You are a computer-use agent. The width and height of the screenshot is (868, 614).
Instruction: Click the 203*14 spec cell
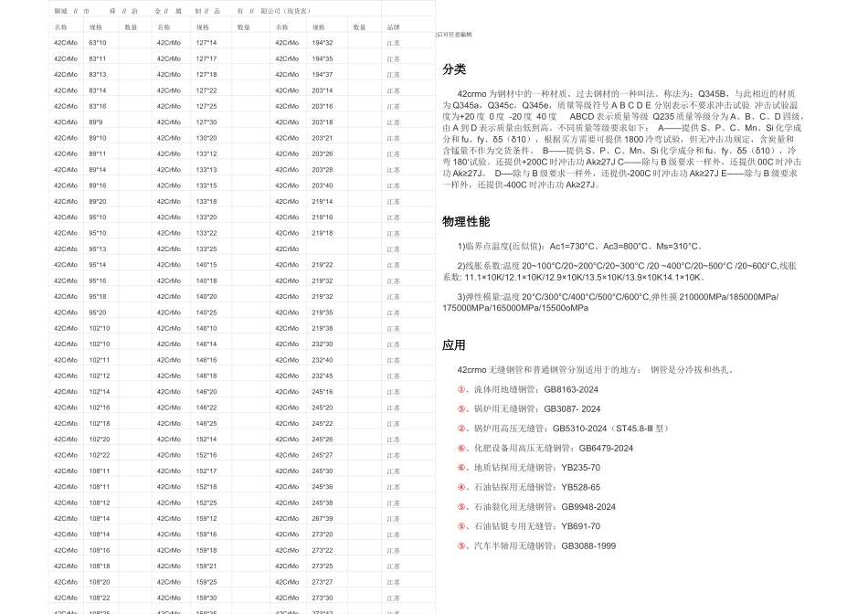tap(323, 90)
